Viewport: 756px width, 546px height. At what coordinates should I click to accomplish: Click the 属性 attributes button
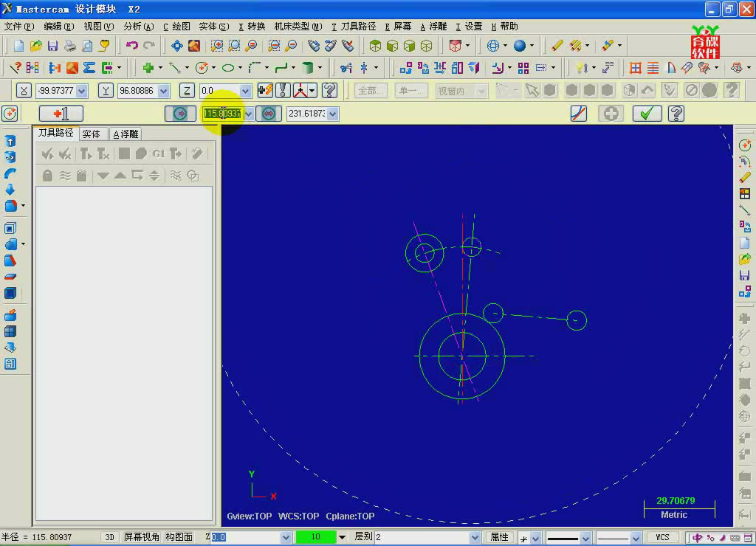point(499,537)
